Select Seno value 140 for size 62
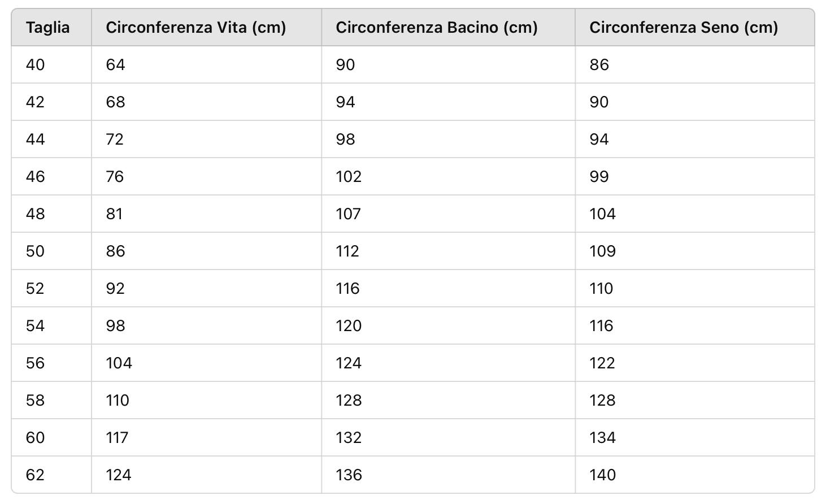 coord(602,475)
